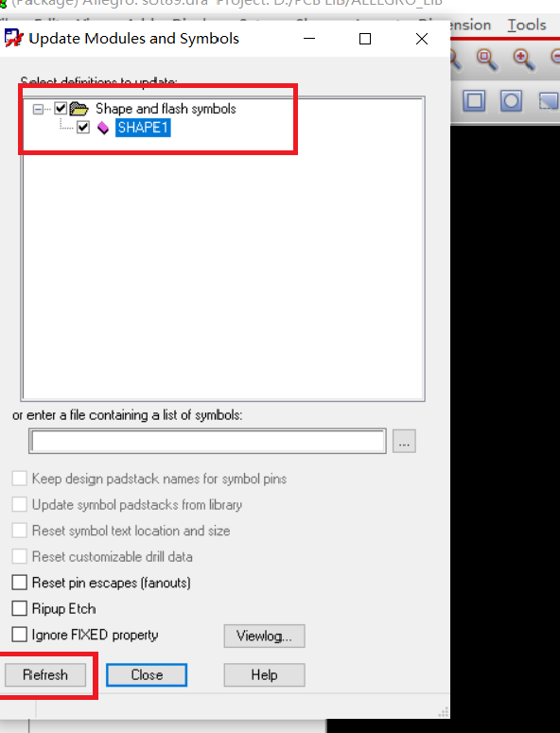Click the Refresh button

(x=45, y=674)
